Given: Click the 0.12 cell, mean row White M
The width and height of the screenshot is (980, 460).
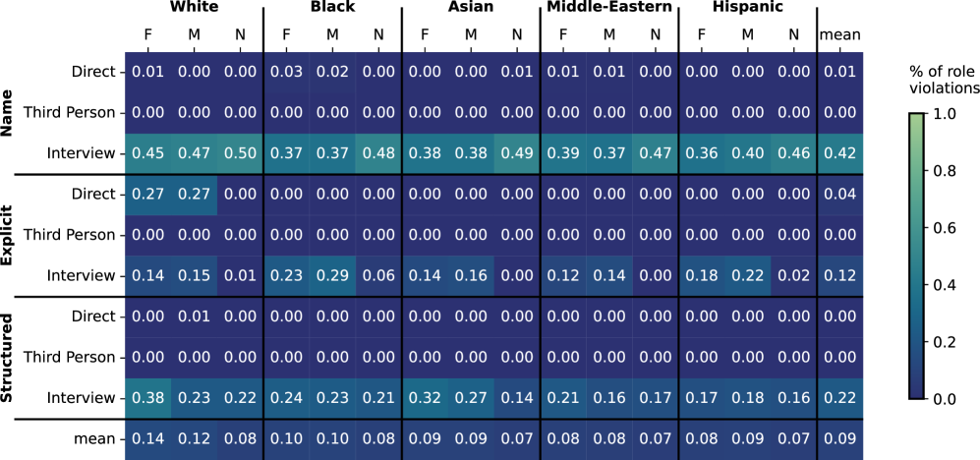Looking at the screenshot, I should (x=194, y=438).
